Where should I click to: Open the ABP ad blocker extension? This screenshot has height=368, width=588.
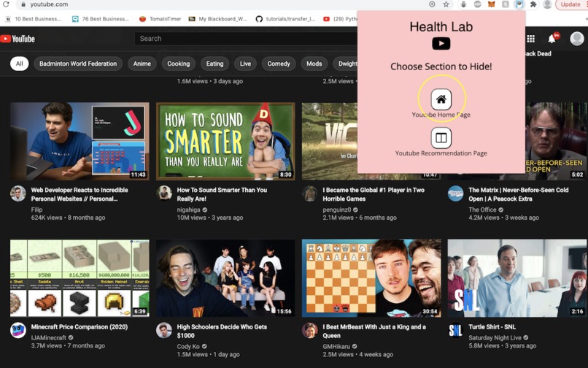[x=477, y=4]
